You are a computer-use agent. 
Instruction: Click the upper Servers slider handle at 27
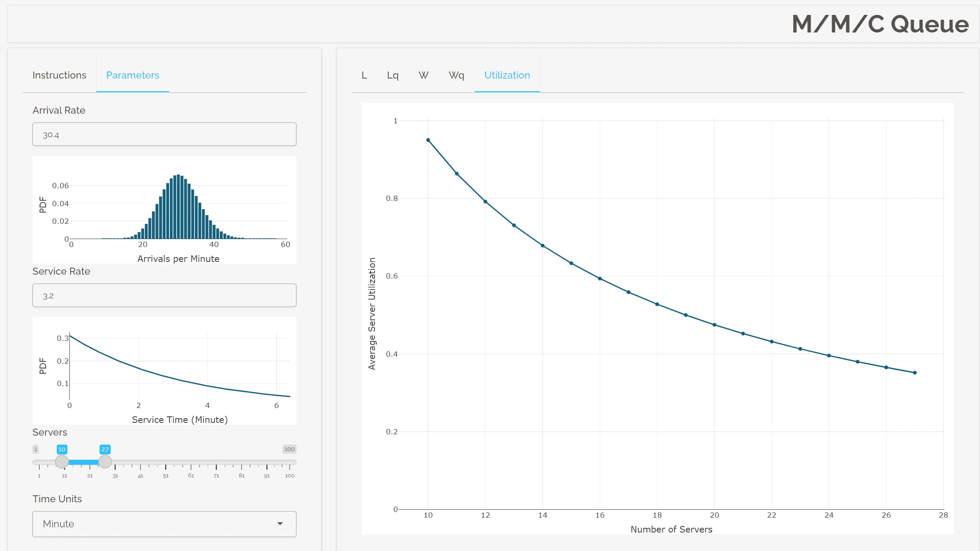coord(105,462)
